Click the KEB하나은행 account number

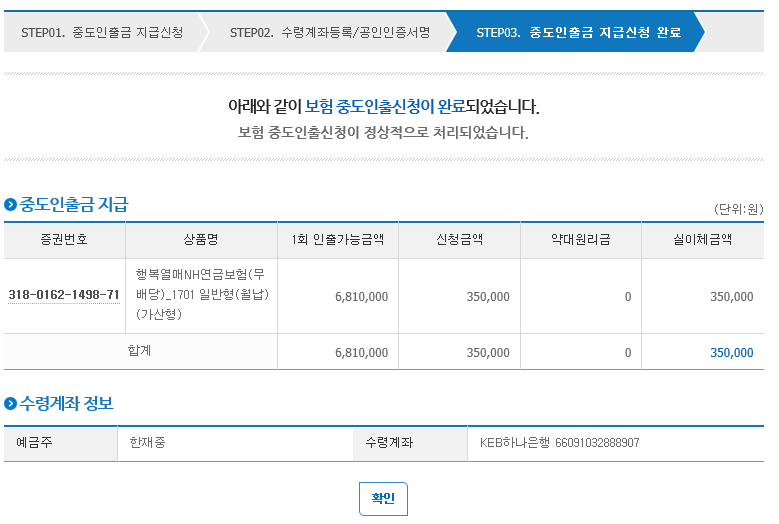point(559,443)
